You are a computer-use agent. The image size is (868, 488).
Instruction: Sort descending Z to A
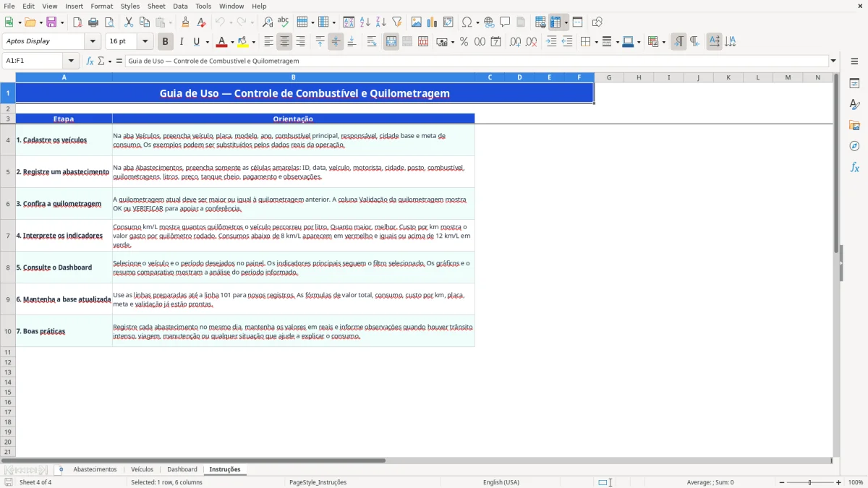pyautogui.click(x=380, y=22)
